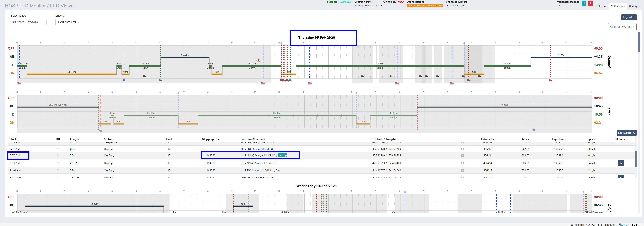The height and width of the screenshot is (226, 644).
Task: Open the Legend dropdown
Action: coord(629,17)
